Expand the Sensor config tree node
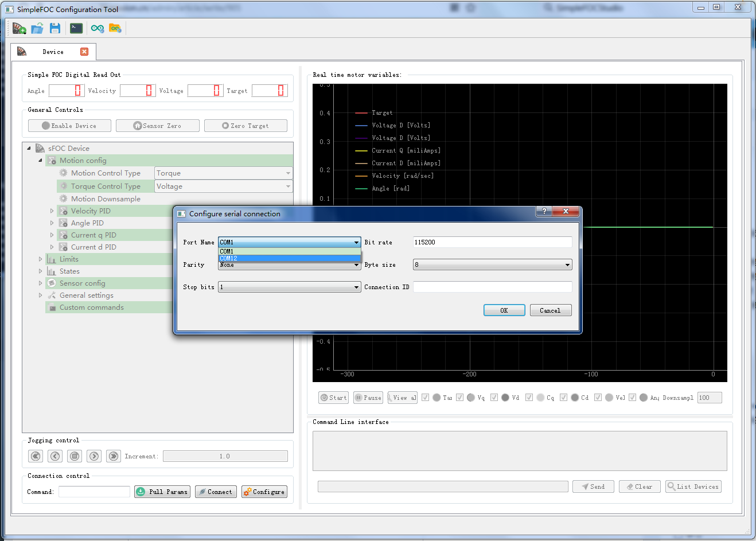The image size is (756, 541). coord(41,283)
